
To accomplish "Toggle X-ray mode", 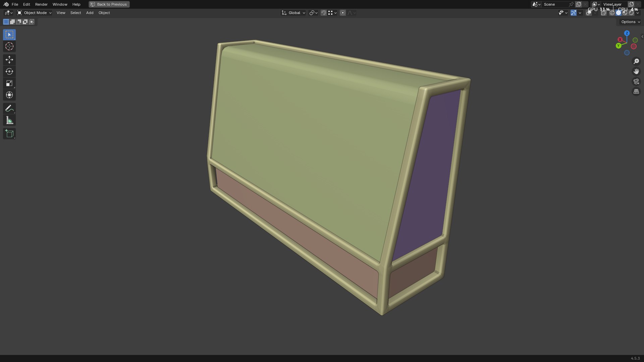I will 603,13.
